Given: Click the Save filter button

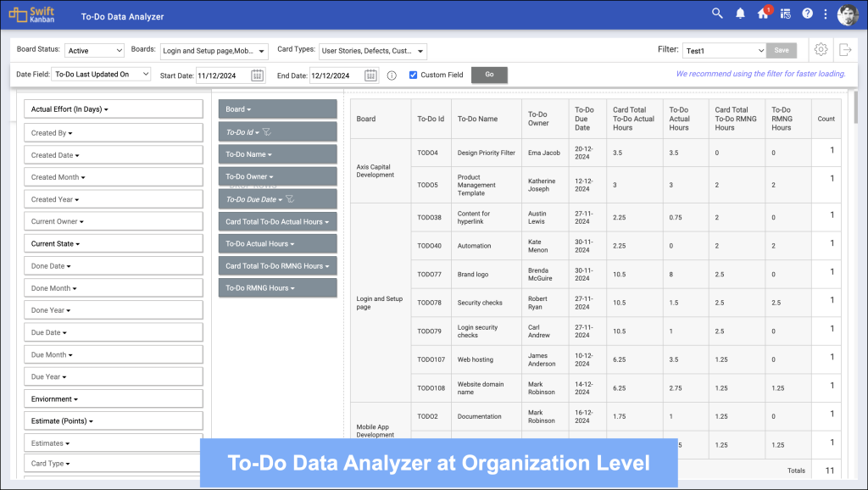Looking at the screenshot, I should (x=782, y=50).
